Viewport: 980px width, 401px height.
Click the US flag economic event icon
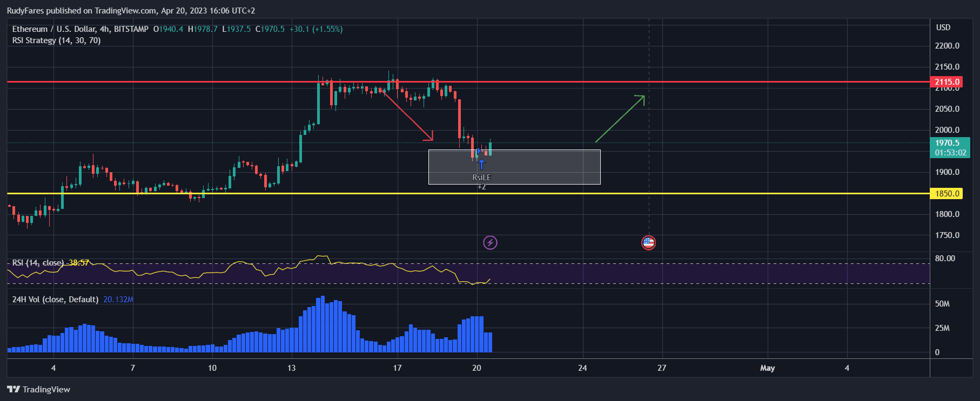(x=648, y=243)
